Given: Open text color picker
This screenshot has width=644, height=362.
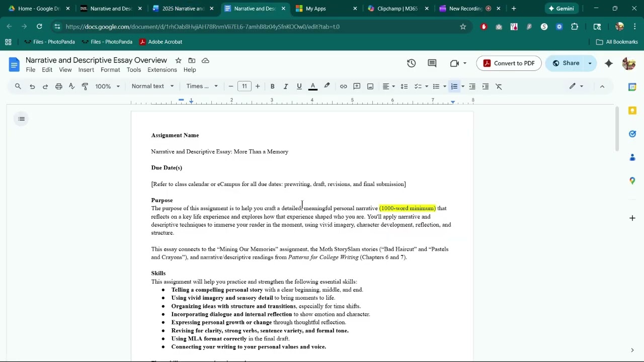Looking at the screenshot, I should pos(313,86).
